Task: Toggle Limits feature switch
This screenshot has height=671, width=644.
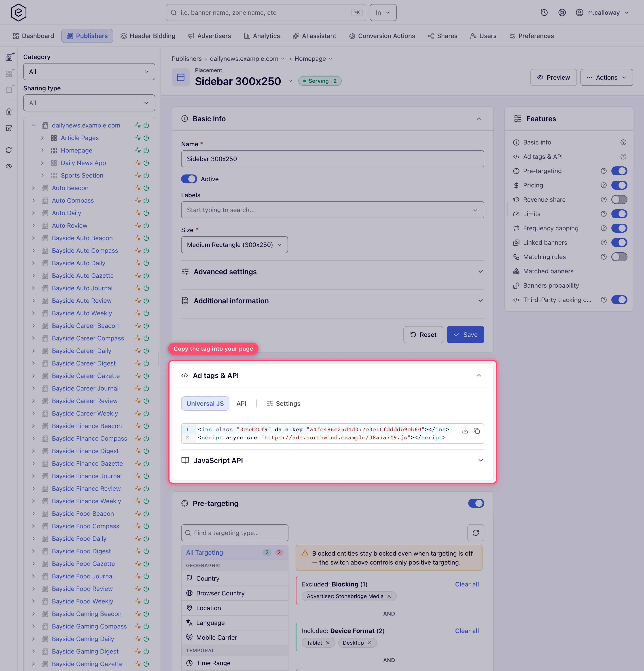Action: [619, 214]
